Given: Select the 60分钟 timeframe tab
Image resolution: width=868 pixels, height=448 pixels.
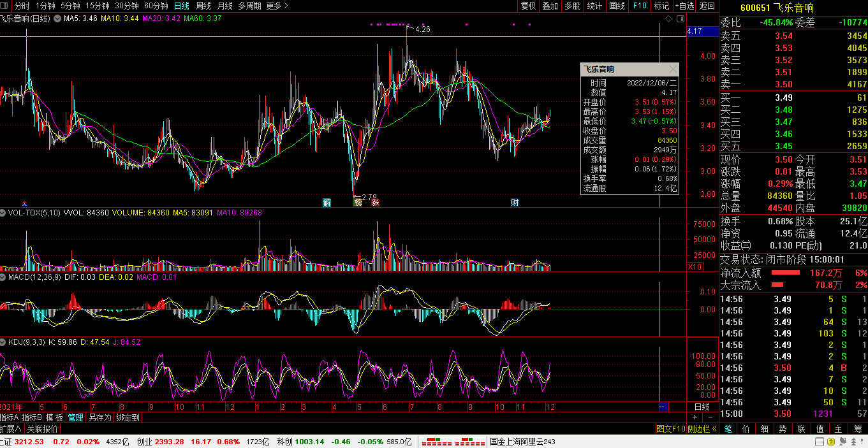Looking at the screenshot, I should point(156,6).
